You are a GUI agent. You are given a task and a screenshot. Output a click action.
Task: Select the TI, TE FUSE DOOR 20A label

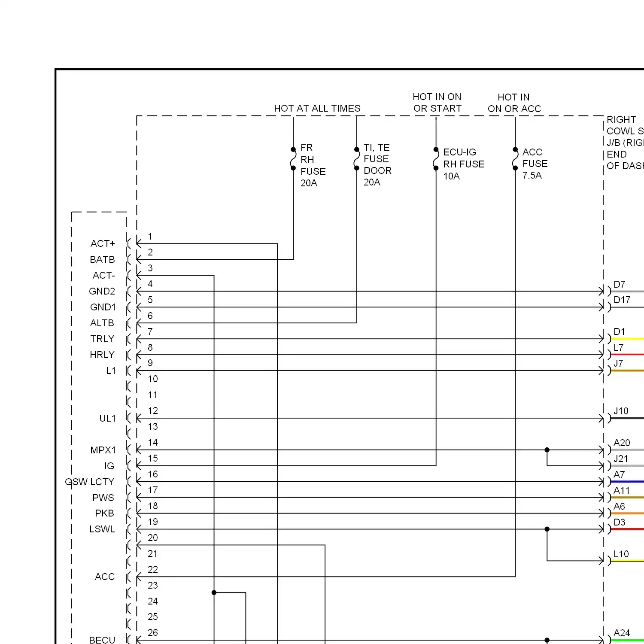[377, 165]
